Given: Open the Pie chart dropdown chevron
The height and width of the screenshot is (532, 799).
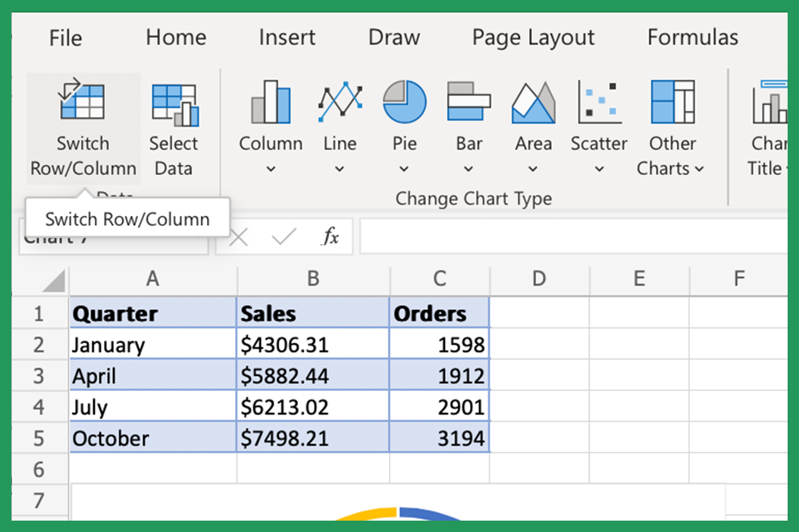Looking at the screenshot, I should [x=404, y=170].
